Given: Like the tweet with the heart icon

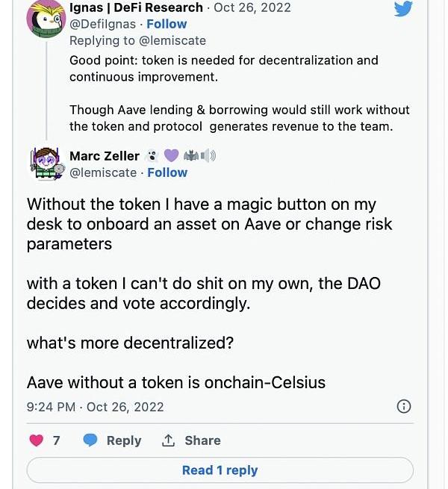Looking at the screenshot, I should (36, 440).
